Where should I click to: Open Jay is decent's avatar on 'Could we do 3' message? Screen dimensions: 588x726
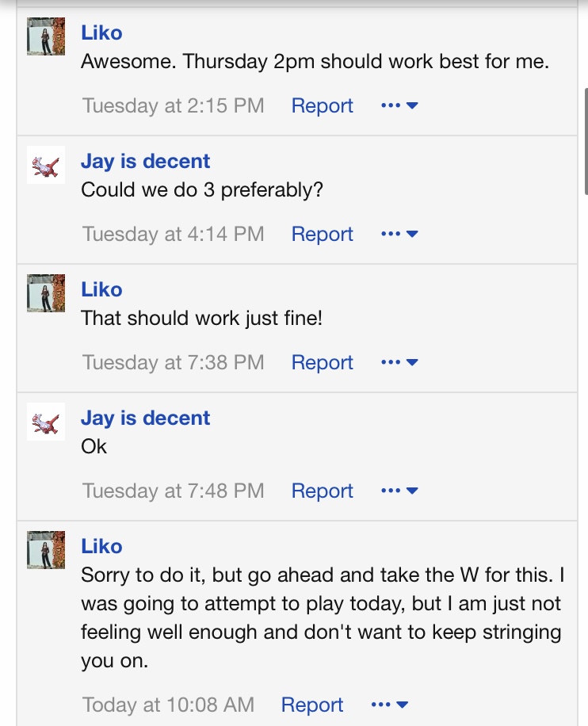click(46, 165)
